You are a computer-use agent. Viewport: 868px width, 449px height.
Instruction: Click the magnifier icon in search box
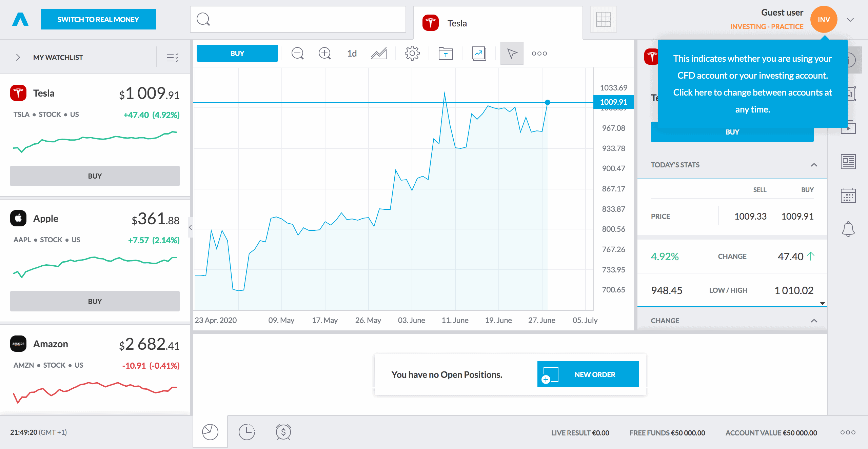(x=203, y=19)
